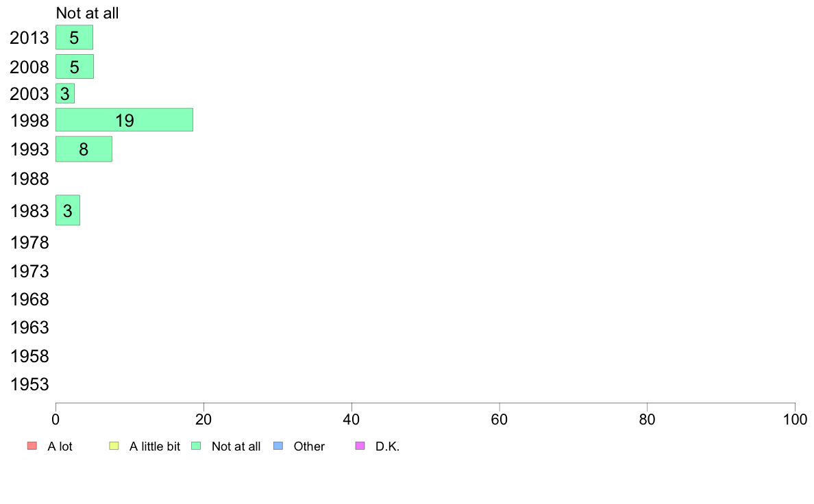The image size is (814, 504).
Task: Click the magenta D.K. legend swatch
Action: [x=360, y=446]
